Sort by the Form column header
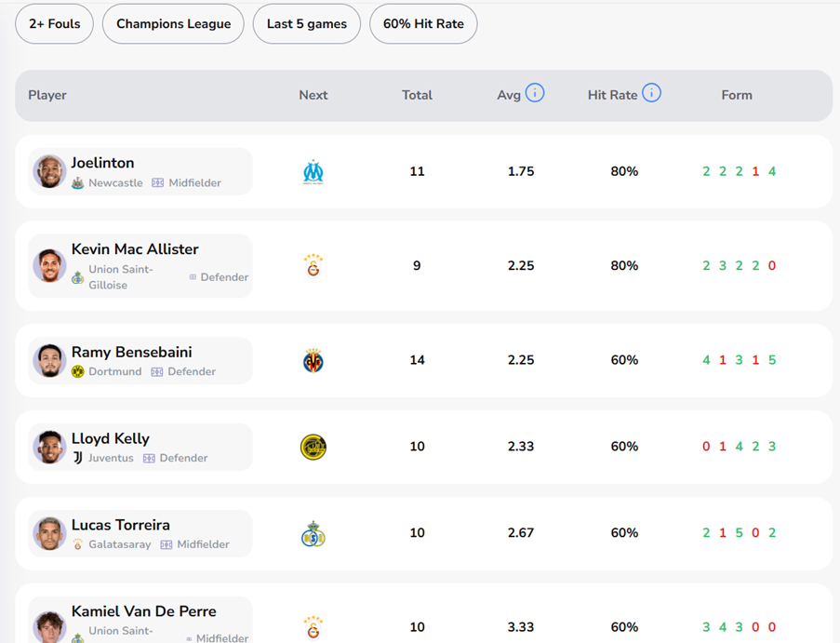Screen dimensions: 840x643 (737, 95)
